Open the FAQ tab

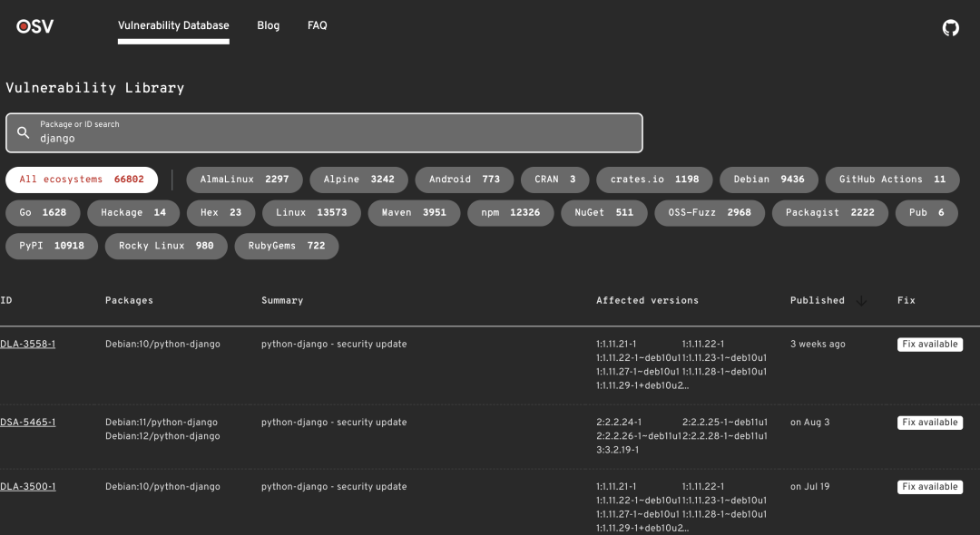click(x=317, y=25)
